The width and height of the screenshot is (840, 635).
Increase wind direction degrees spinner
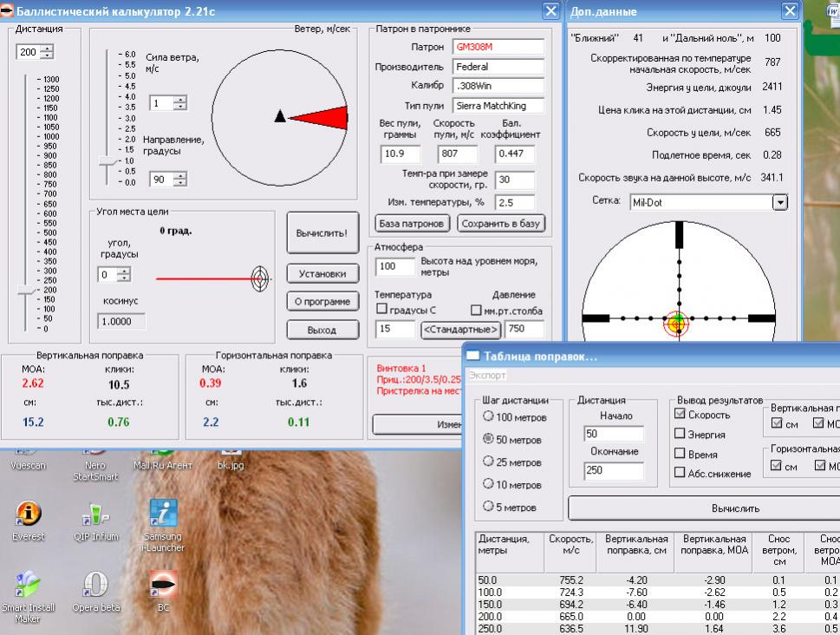179,176
